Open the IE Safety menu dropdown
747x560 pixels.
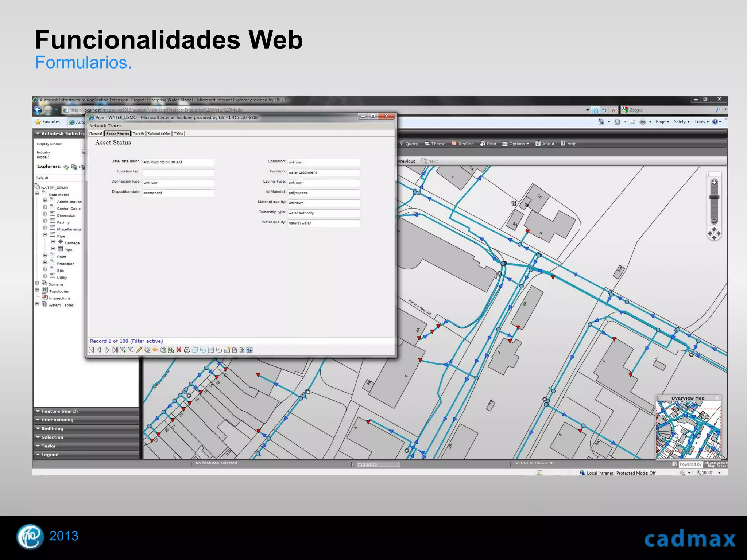[682, 122]
